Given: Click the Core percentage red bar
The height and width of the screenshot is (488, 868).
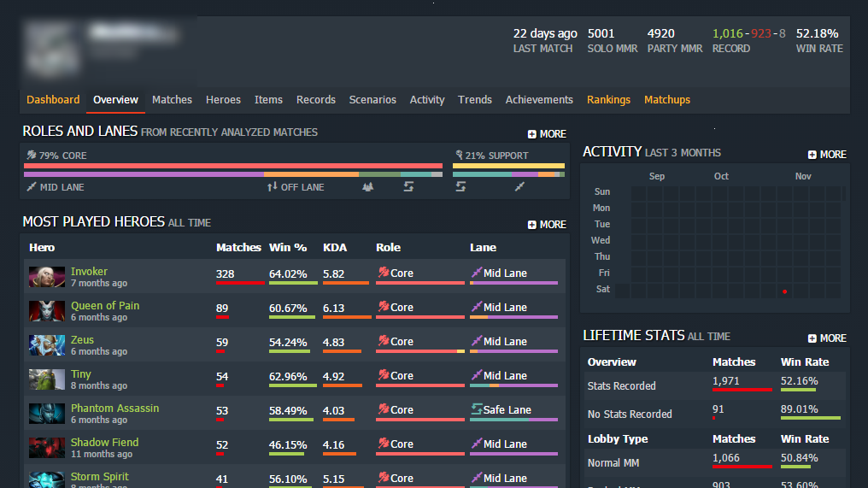Looking at the screenshot, I should click(233, 166).
